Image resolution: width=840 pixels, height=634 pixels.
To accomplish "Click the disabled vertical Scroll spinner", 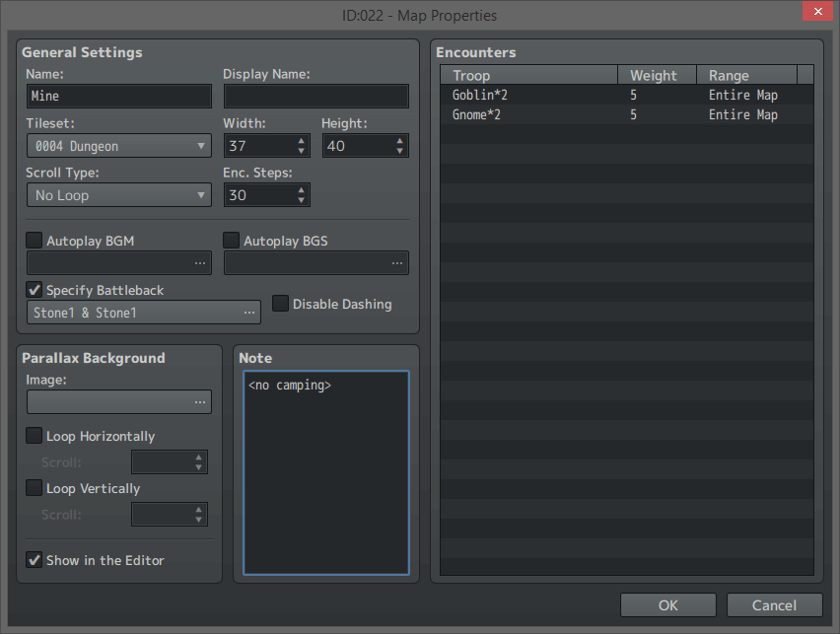I will (170, 515).
